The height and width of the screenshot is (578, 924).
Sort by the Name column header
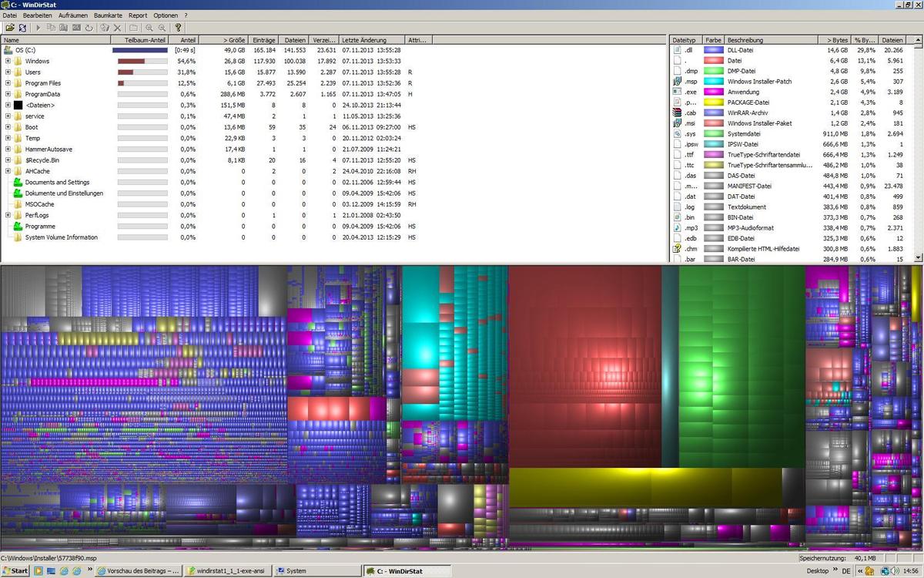click(x=56, y=39)
